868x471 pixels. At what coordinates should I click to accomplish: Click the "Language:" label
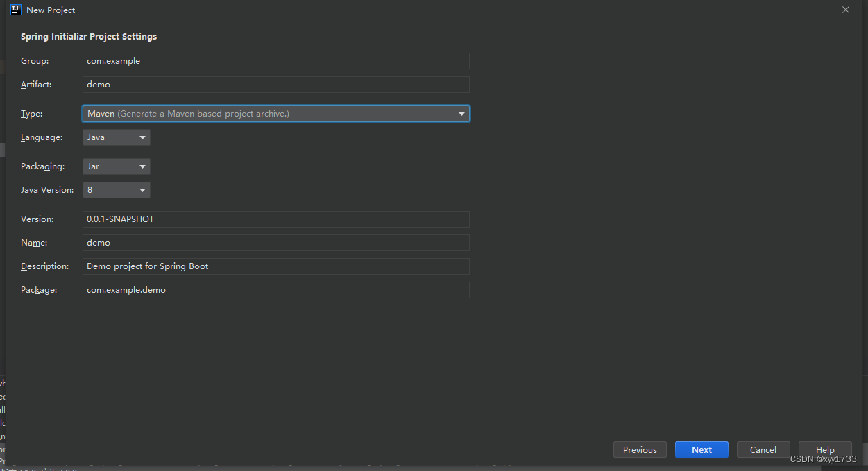[x=42, y=137]
